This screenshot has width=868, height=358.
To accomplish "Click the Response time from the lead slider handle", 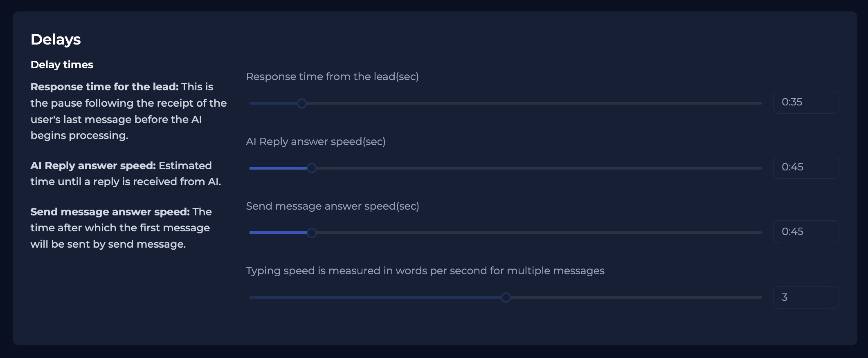I will coord(302,103).
